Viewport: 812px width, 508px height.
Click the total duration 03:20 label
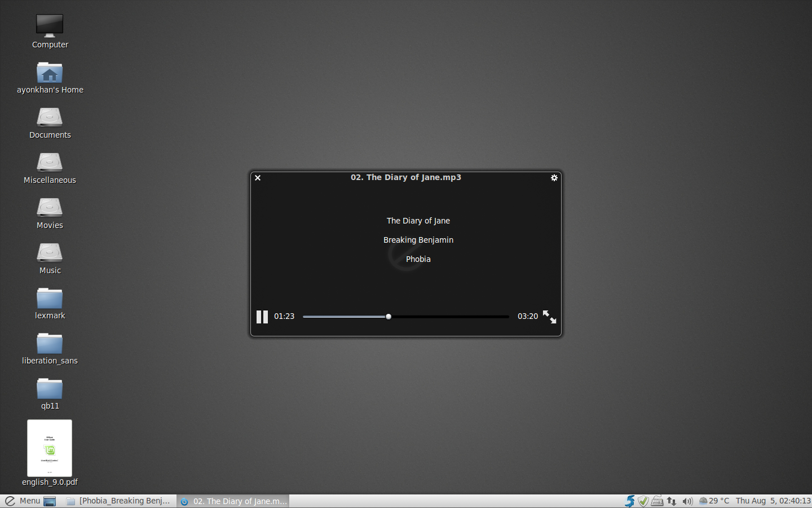point(528,316)
